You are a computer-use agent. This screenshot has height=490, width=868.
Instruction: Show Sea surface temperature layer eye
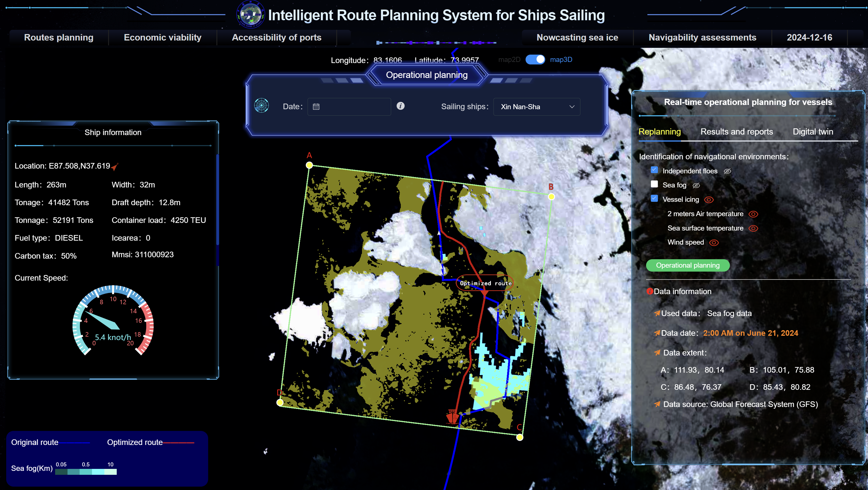point(754,228)
